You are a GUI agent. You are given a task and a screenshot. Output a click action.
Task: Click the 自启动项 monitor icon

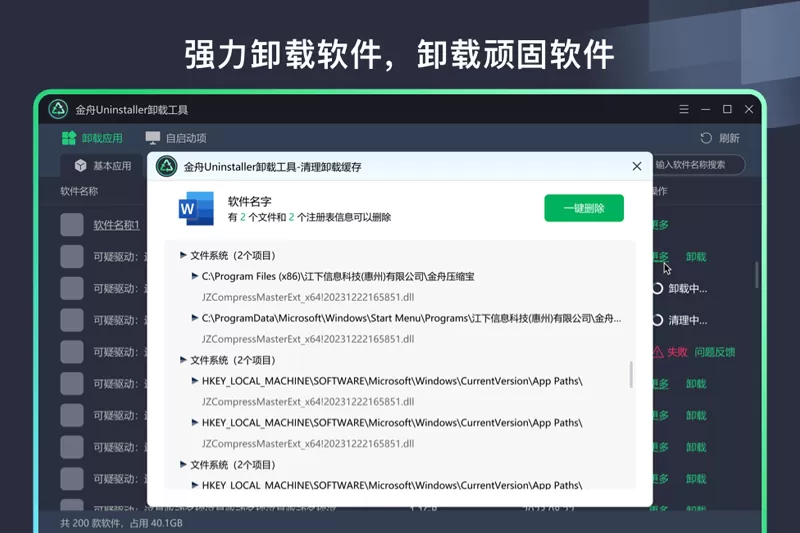153,138
